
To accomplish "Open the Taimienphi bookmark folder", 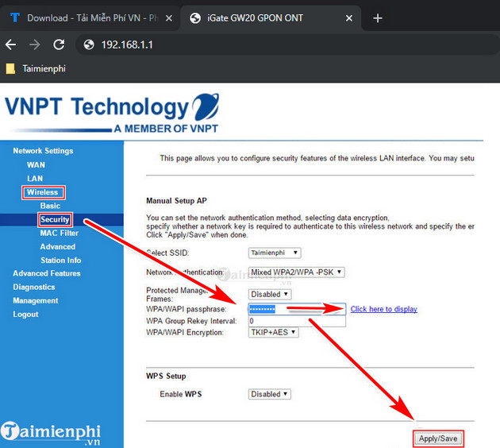I will point(36,68).
